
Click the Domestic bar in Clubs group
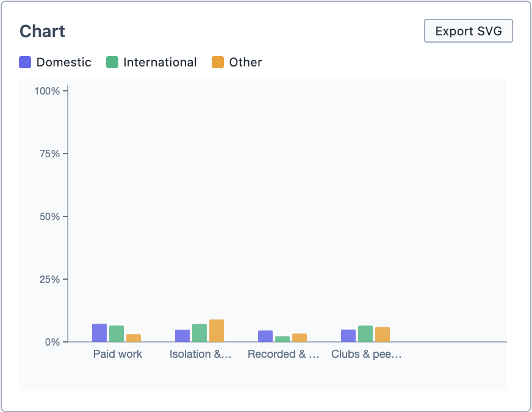click(x=348, y=336)
